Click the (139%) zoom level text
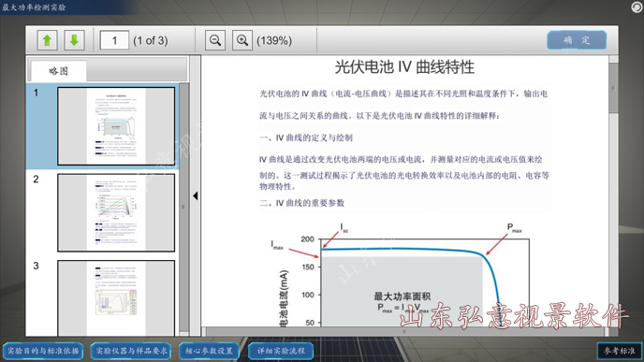Image resolution: width=644 pixels, height=362 pixels. (274, 40)
